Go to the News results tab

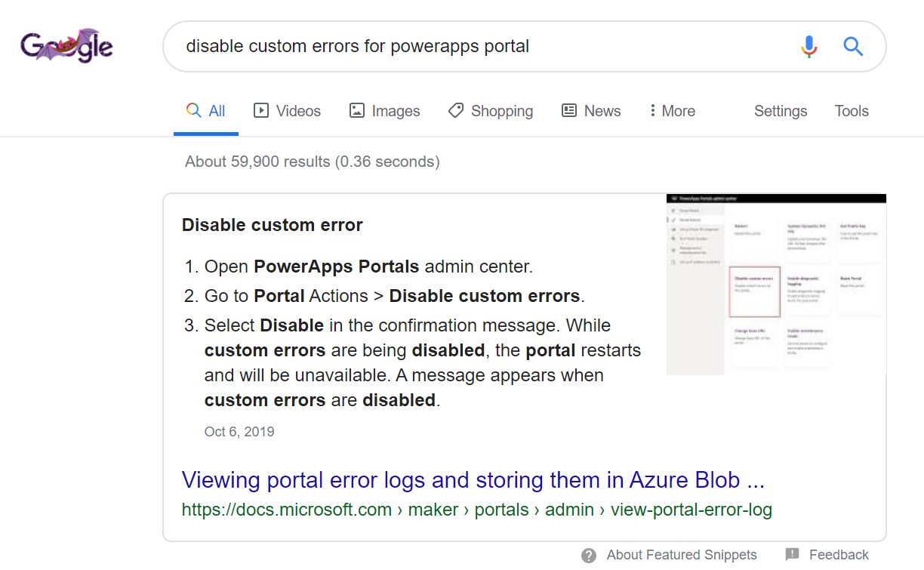click(x=591, y=111)
